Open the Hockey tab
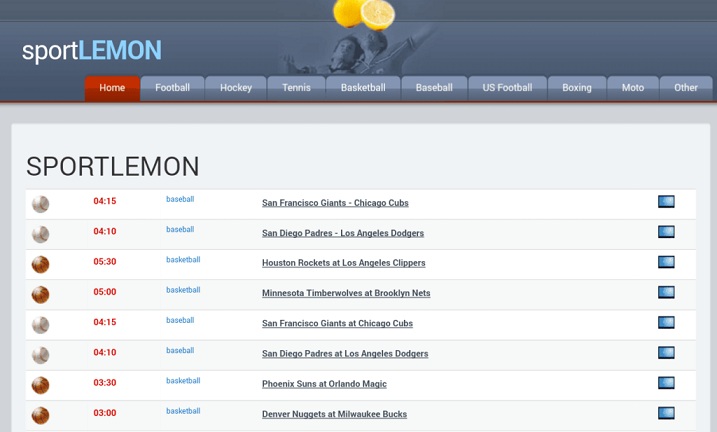The image size is (717, 432). [x=236, y=88]
